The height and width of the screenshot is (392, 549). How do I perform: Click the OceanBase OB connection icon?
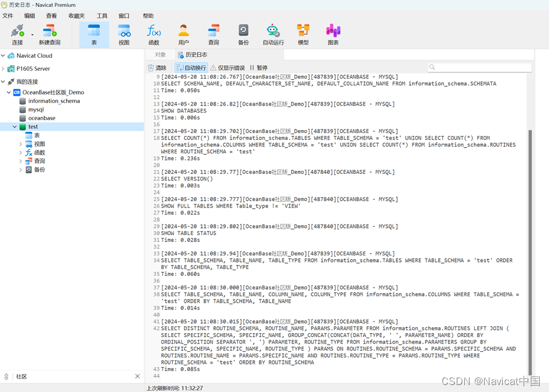[17, 92]
